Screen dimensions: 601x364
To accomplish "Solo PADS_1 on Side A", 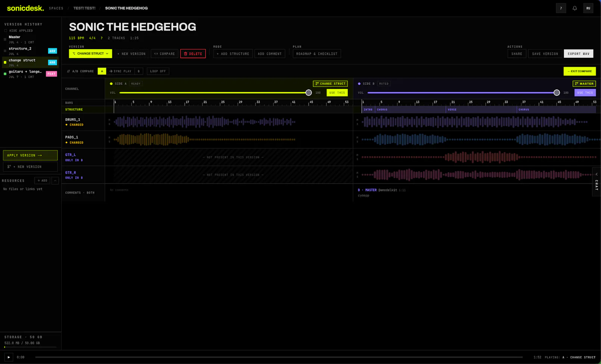I will pyautogui.click(x=109, y=142).
